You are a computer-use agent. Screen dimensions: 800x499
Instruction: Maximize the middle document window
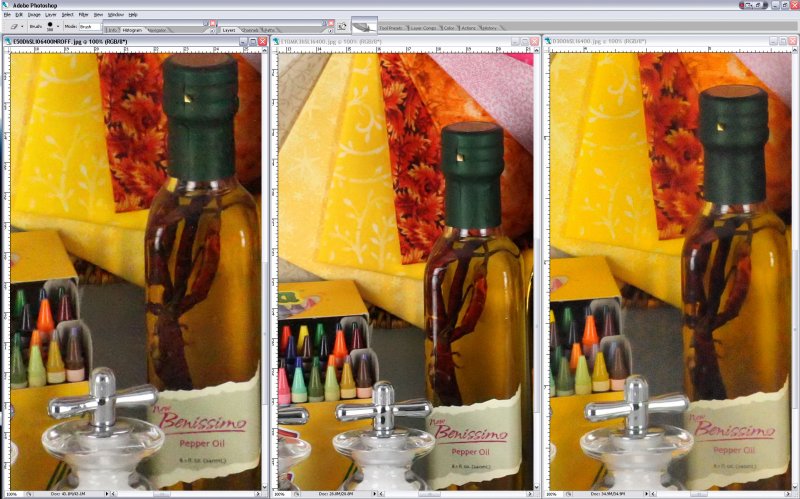point(524,41)
